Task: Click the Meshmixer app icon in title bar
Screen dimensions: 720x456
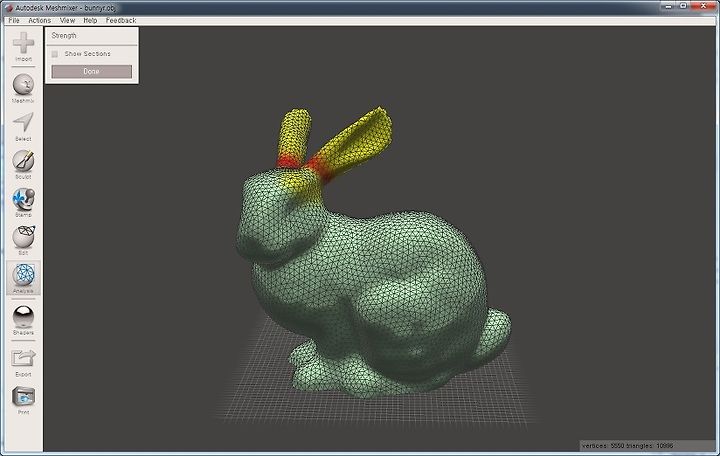Action: point(8,8)
